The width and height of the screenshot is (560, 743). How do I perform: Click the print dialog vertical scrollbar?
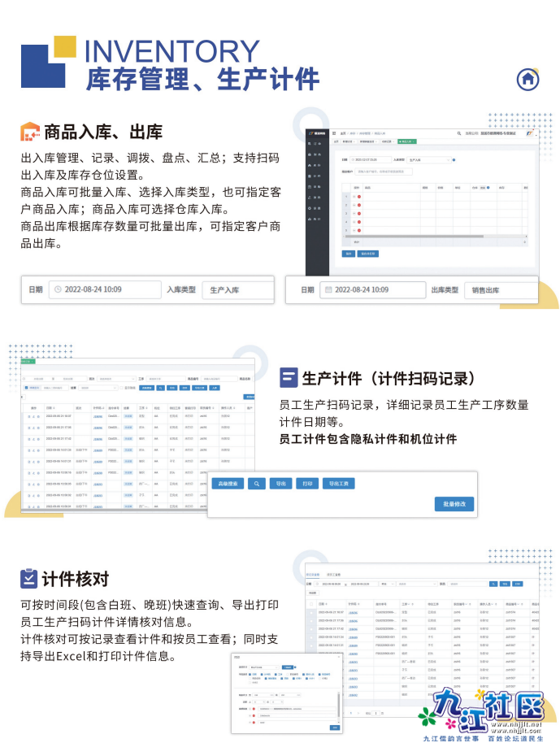(338, 705)
